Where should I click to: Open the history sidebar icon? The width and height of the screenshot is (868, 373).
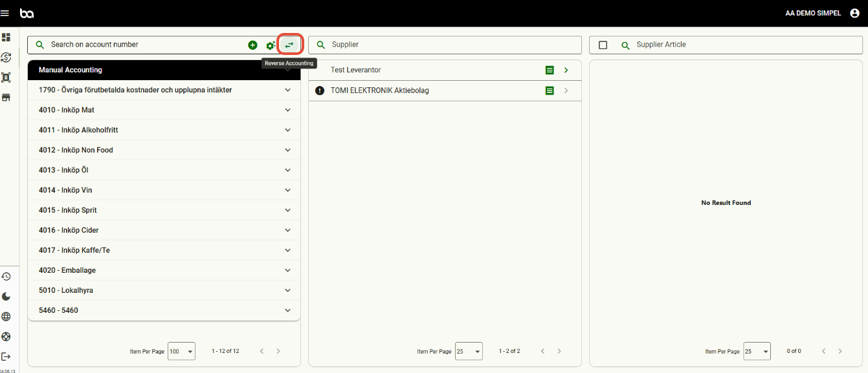6,277
